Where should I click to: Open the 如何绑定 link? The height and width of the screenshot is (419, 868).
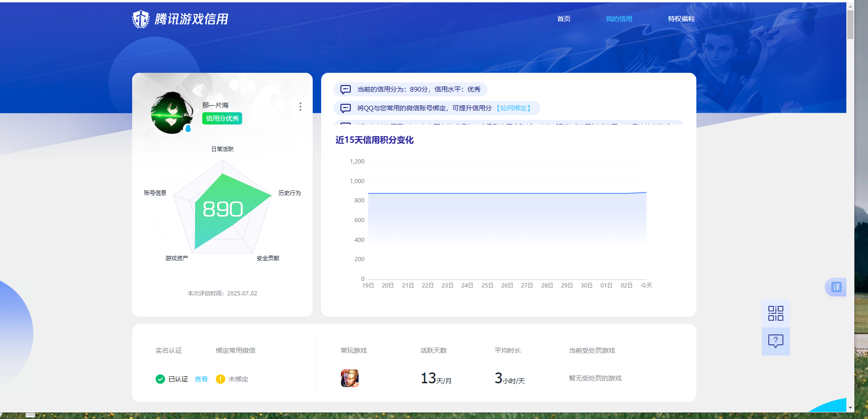click(x=513, y=108)
